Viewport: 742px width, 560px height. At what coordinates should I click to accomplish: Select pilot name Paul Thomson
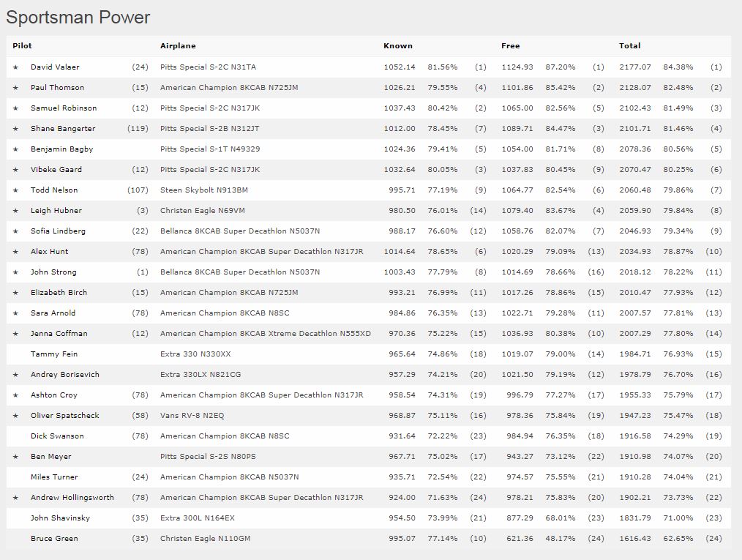click(x=57, y=88)
